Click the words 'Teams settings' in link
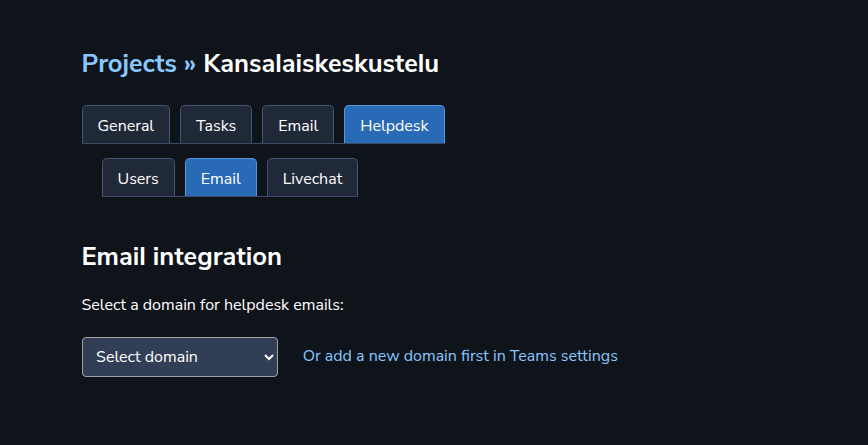This screenshot has width=868, height=445. click(x=563, y=356)
